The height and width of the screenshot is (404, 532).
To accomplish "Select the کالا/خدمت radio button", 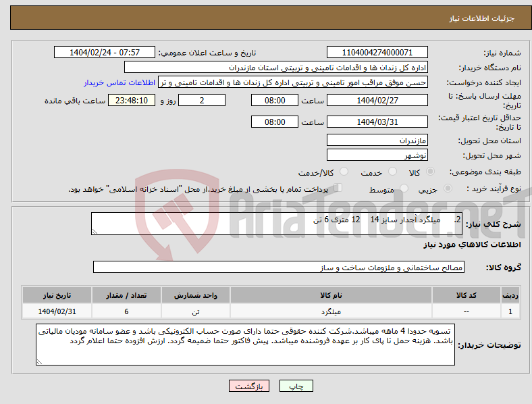I will coord(344,172).
